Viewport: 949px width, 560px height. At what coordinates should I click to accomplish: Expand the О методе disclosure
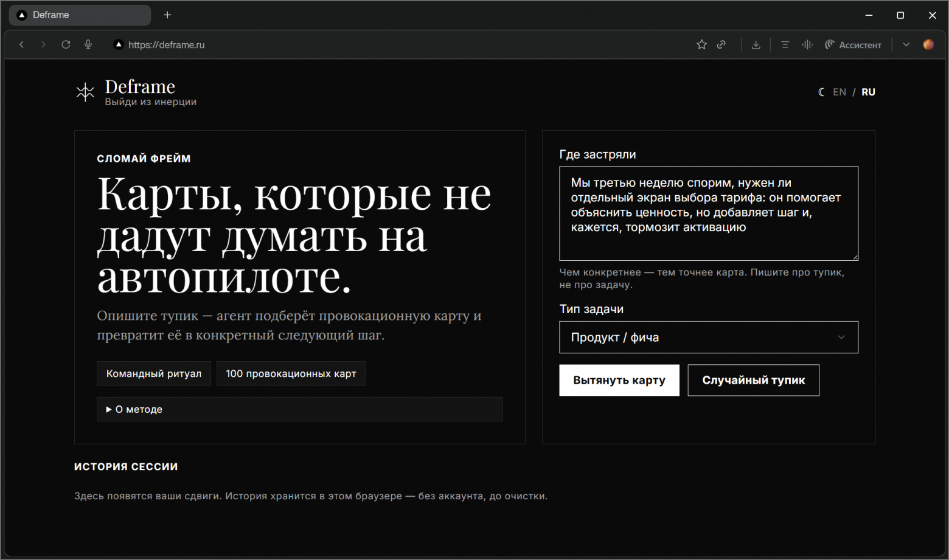coord(300,409)
